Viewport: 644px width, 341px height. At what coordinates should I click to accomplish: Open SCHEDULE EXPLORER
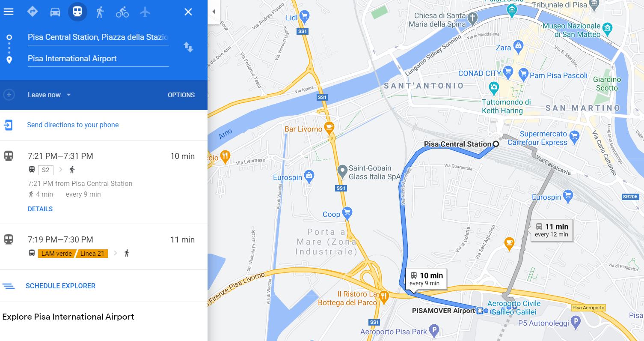[60, 286]
